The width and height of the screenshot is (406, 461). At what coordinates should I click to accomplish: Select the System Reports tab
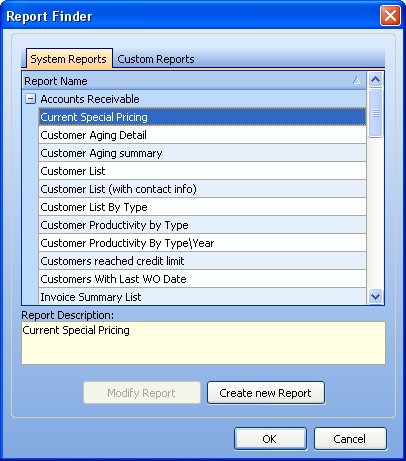pos(69,59)
